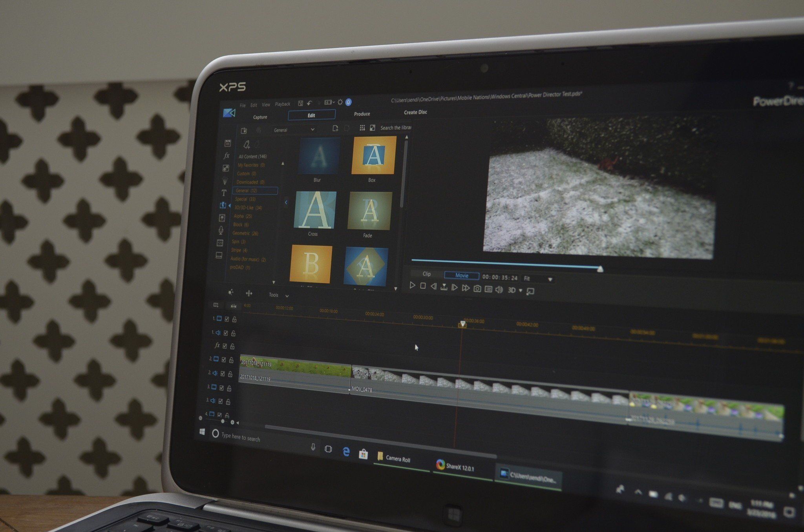Click the add tag icon above All Content
Image resolution: width=804 pixels, height=532 pixels.
pyautogui.click(x=246, y=145)
